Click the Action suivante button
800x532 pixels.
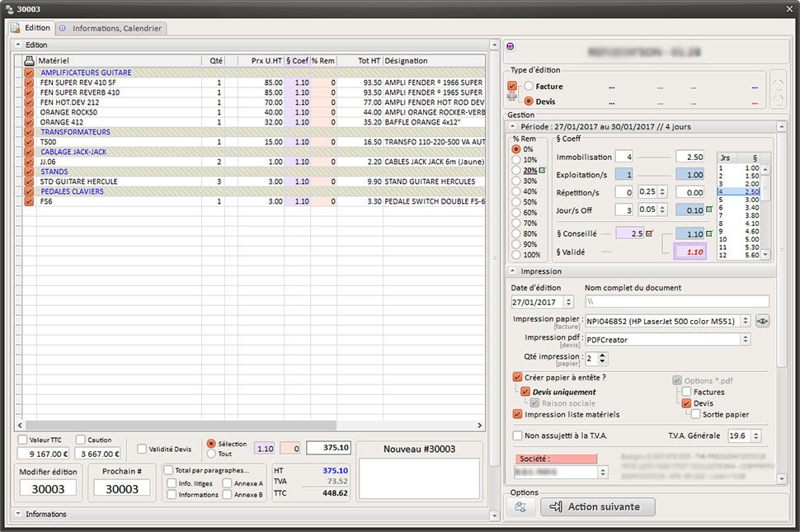597,506
